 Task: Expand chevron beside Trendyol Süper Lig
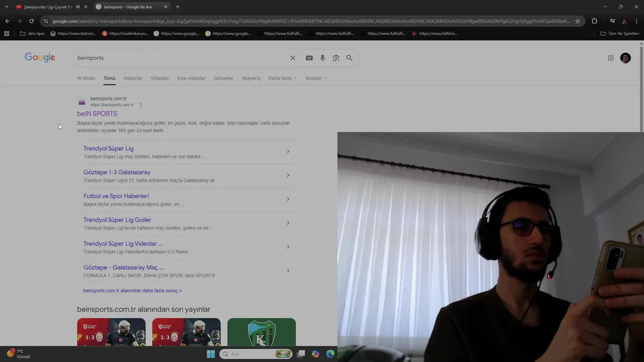(x=288, y=151)
